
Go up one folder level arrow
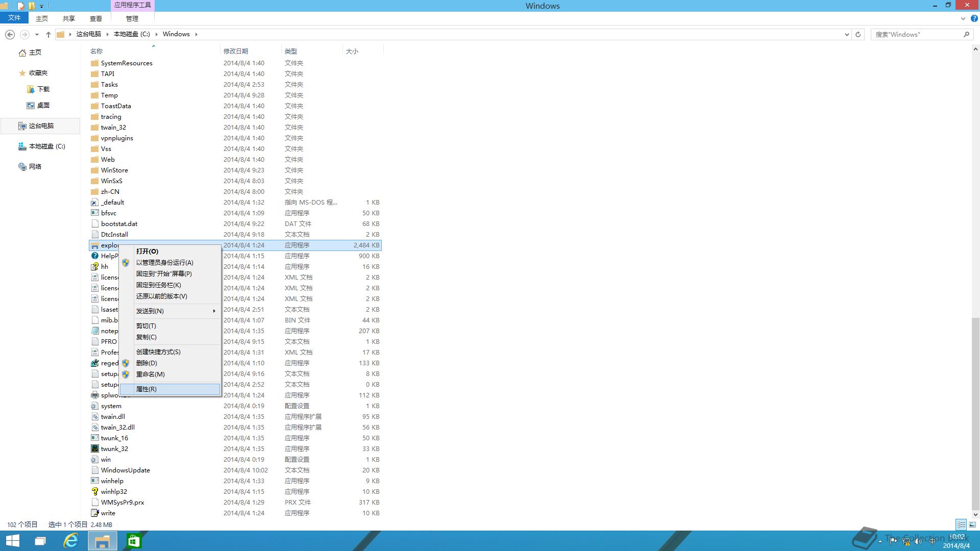(x=48, y=34)
